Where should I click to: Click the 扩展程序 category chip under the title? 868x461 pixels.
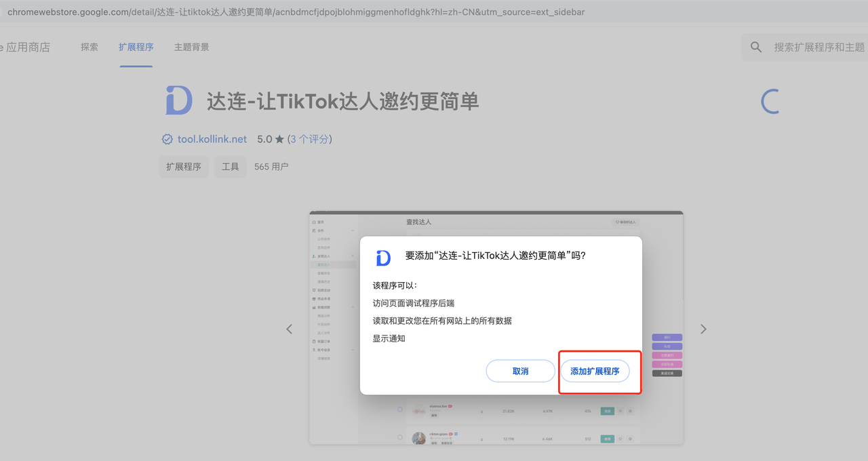(184, 166)
